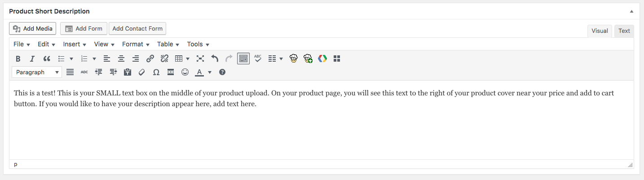Click the remove link icon
644x180 pixels.
pos(164,58)
